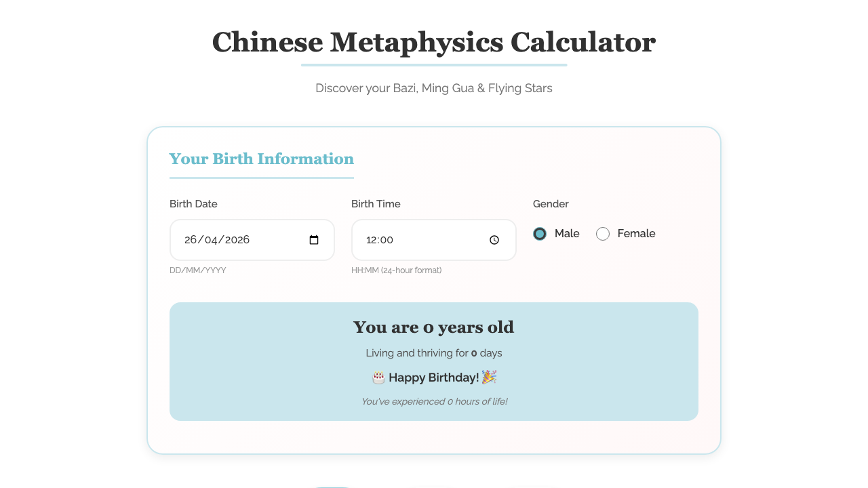Open the calendar picker on Birth Date field
Image resolution: width=868 pixels, height=488 pixels.
pos(313,239)
